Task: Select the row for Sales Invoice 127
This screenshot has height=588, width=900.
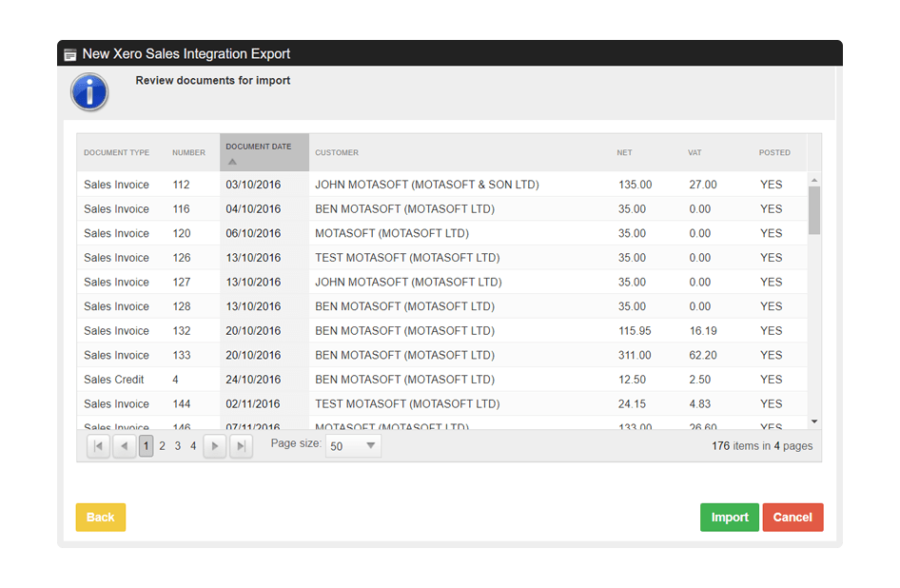Action: click(442, 282)
